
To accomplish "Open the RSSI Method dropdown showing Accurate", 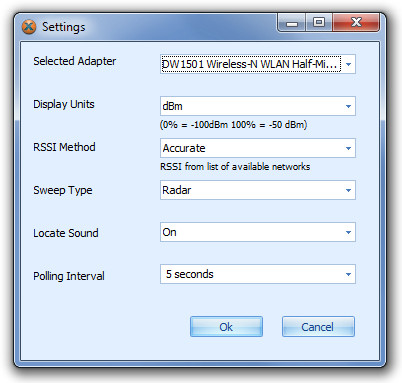I will [258, 148].
